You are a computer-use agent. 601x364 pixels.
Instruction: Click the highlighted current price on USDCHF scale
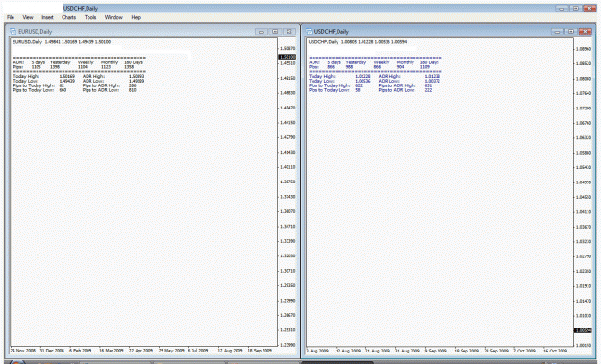click(583, 330)
